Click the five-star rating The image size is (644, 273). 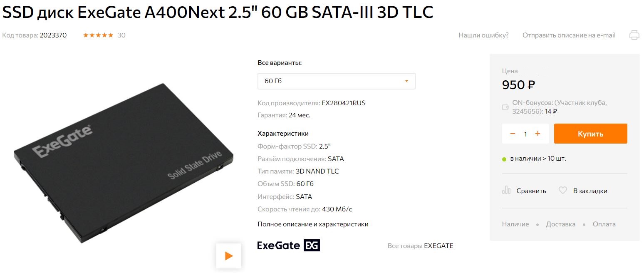click(98, 35)
